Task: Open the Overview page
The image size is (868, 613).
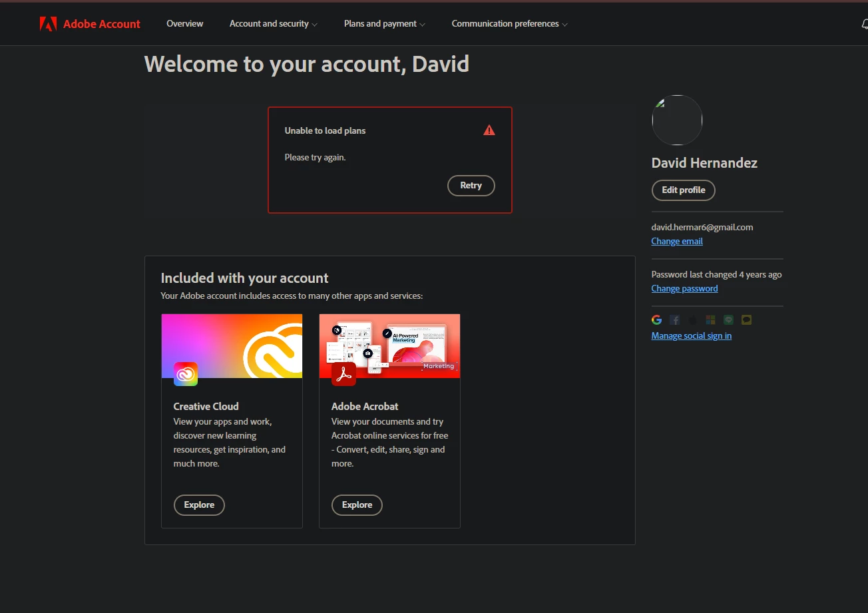Action: pos(185,23)
